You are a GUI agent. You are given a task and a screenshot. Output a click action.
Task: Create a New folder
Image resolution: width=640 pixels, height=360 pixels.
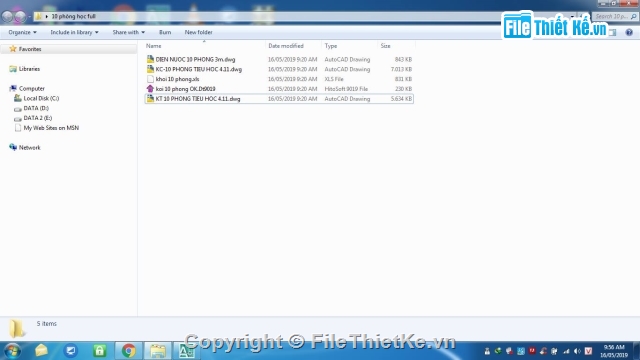click(x=198, y=32)
